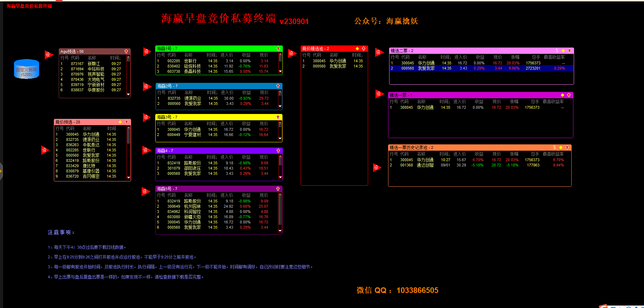Click 时间 sort header in 竞价精选池
The height and width of the screenshot is (308, 644).
(357, 55)
